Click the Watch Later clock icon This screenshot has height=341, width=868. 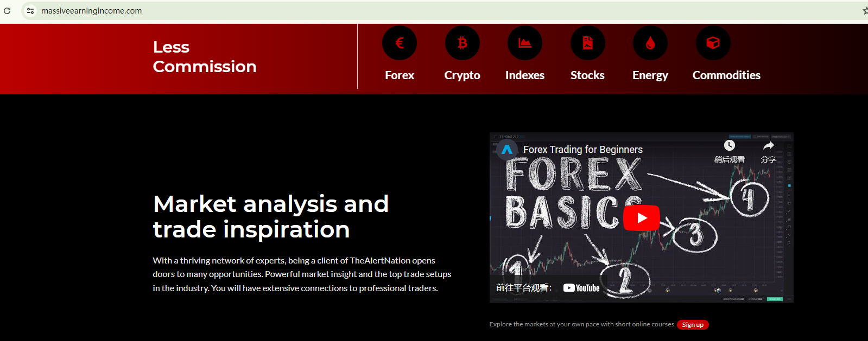tap(730, 145)
